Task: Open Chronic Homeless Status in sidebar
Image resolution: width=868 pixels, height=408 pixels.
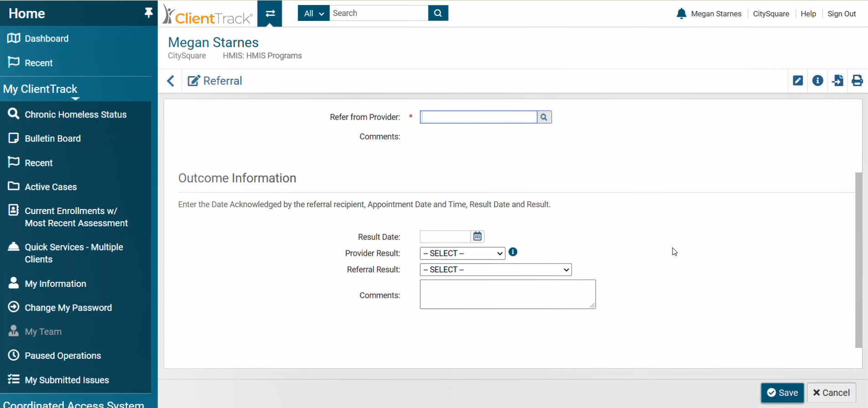Action: coord(76,114)
